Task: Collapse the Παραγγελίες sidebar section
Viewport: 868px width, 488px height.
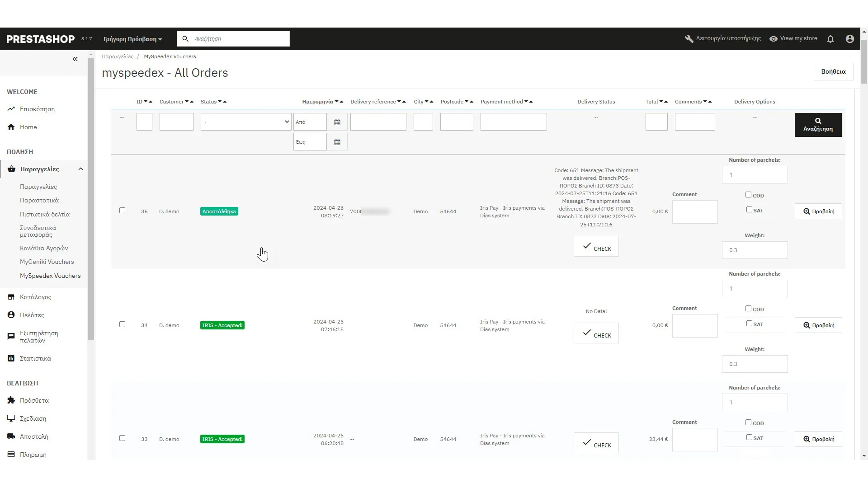Action: click(80, 169)
